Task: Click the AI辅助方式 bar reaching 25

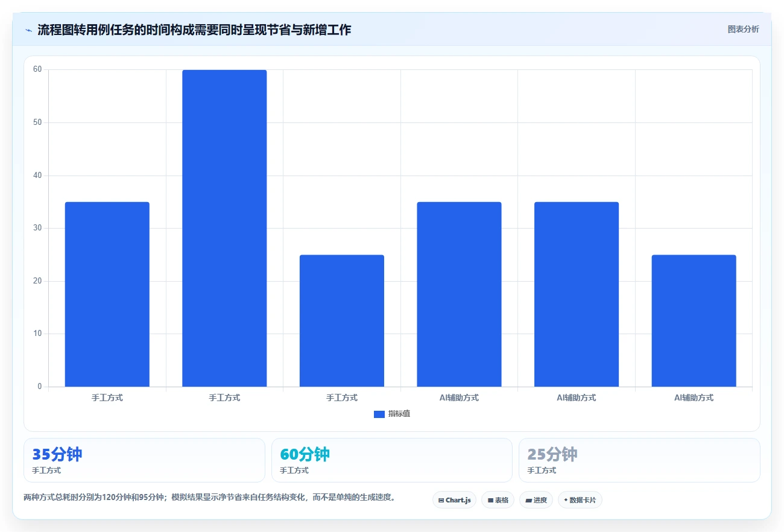Action: [694, 321]
